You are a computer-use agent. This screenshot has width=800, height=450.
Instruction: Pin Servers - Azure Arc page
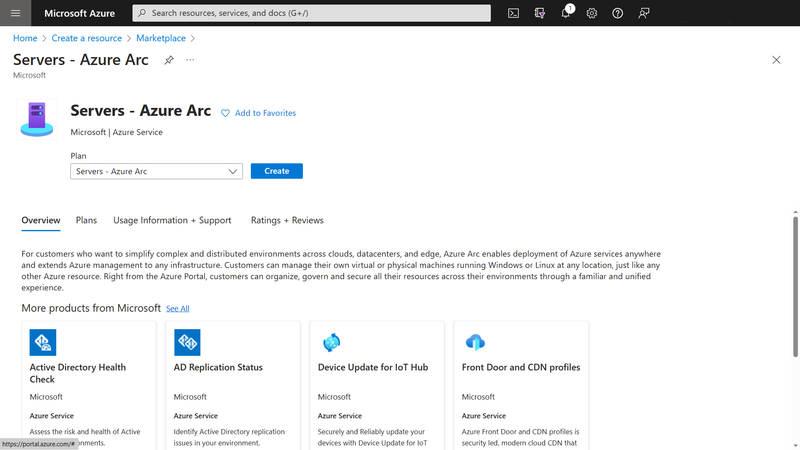169,60
